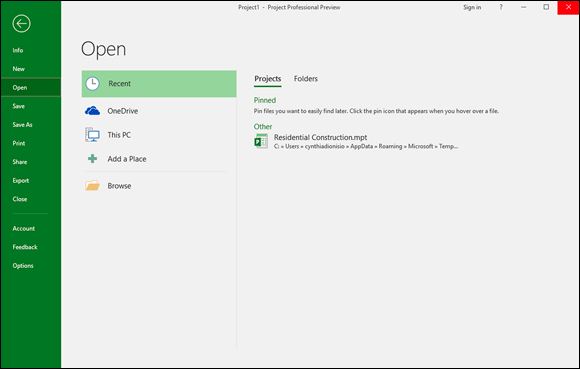Open the Info page in the sidebar
The image size is (580, 369).
click(x=18, y=50)
